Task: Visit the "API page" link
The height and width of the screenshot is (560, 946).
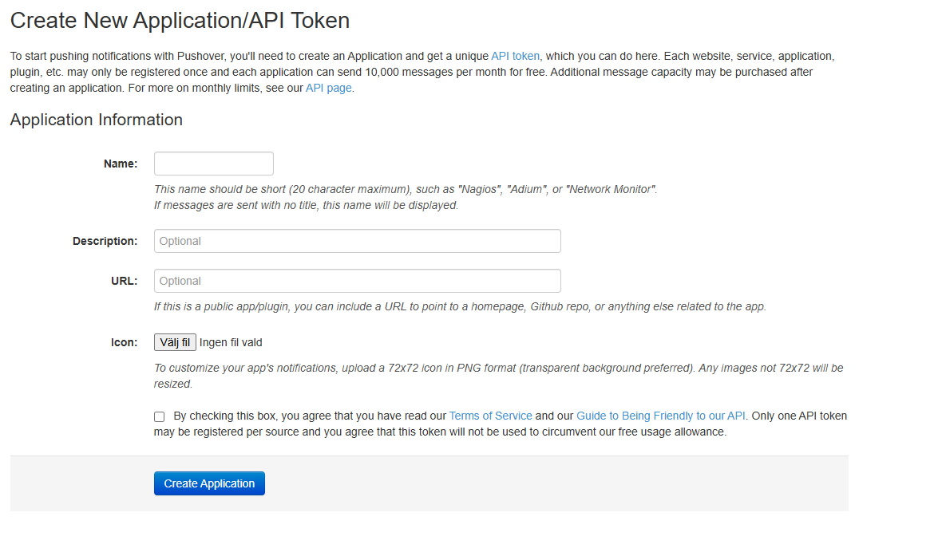Action: [328, 88]
